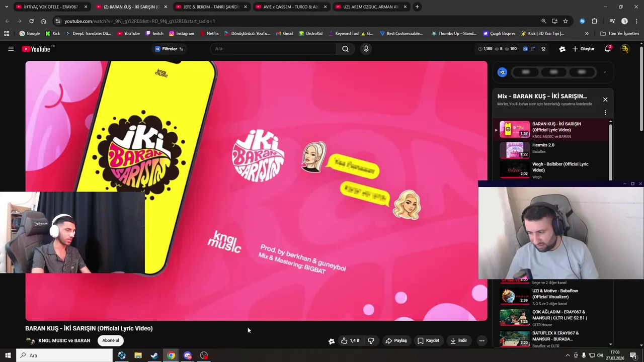This screenshot has width=644, height=362.
Task: Click Windows taskbar Ara search box
Action: pos(64,355)
